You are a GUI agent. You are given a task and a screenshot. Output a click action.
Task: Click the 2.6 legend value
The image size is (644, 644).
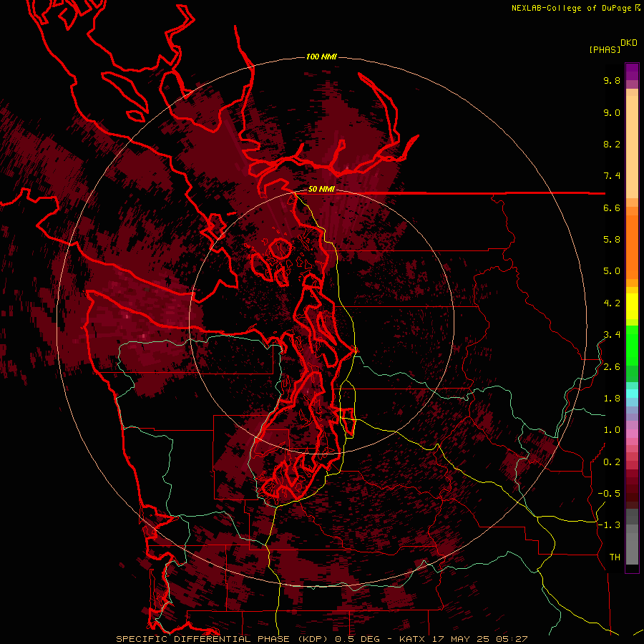(612, 367)
